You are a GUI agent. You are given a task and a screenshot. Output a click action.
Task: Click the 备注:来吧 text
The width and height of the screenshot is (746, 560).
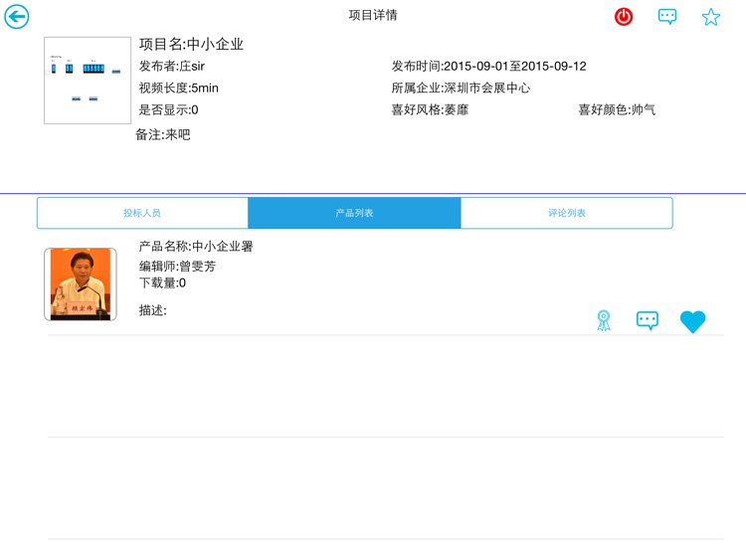coord(163,134)
